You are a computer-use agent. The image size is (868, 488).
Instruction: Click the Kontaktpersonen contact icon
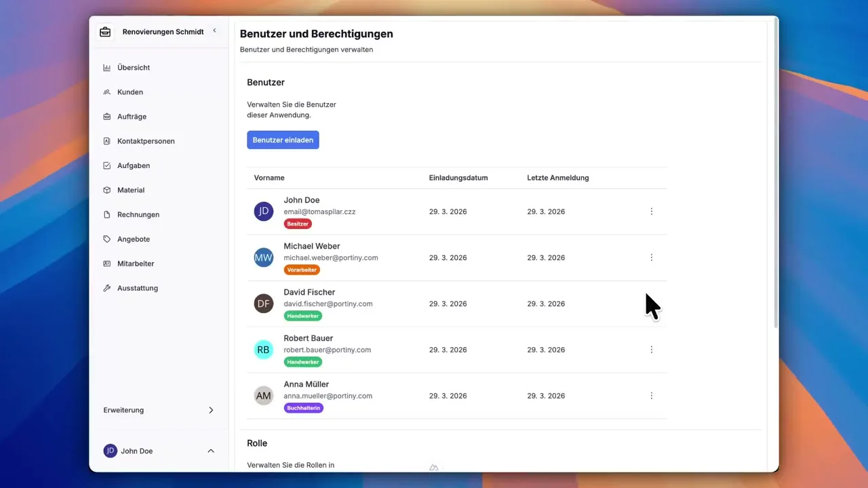[x=106, y=140]
